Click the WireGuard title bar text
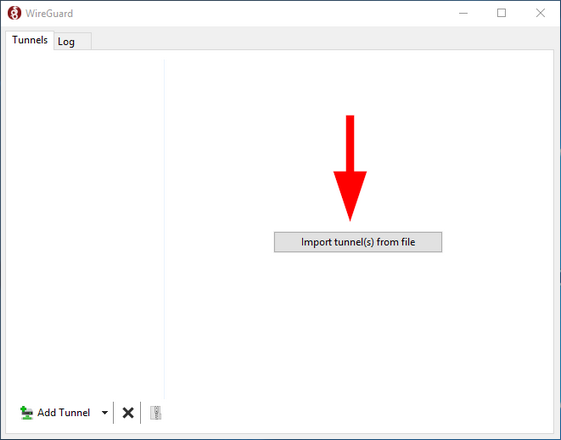Screen dimensions: 561x440 pyautogui.click(x=49, y=14)
